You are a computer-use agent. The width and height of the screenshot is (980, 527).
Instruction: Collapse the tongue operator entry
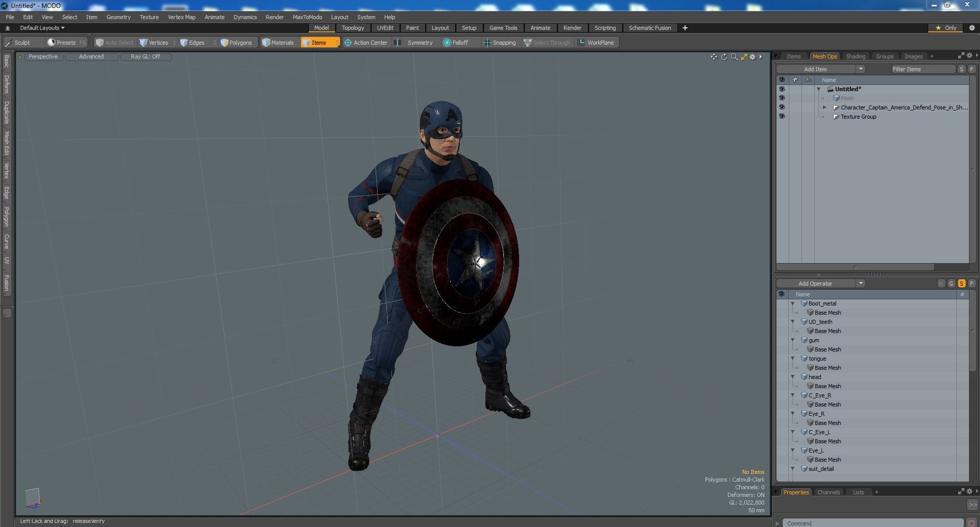coord(793,359)
